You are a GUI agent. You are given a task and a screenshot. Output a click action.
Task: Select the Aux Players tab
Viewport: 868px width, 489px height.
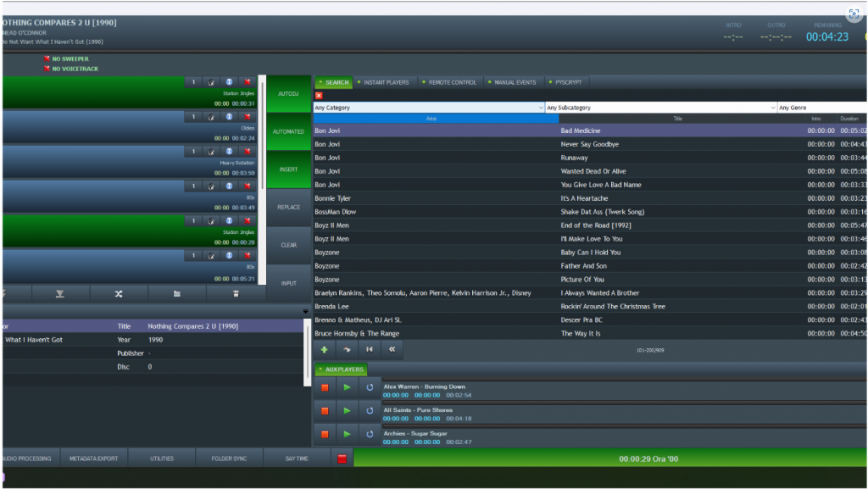(x=341, y=370)
